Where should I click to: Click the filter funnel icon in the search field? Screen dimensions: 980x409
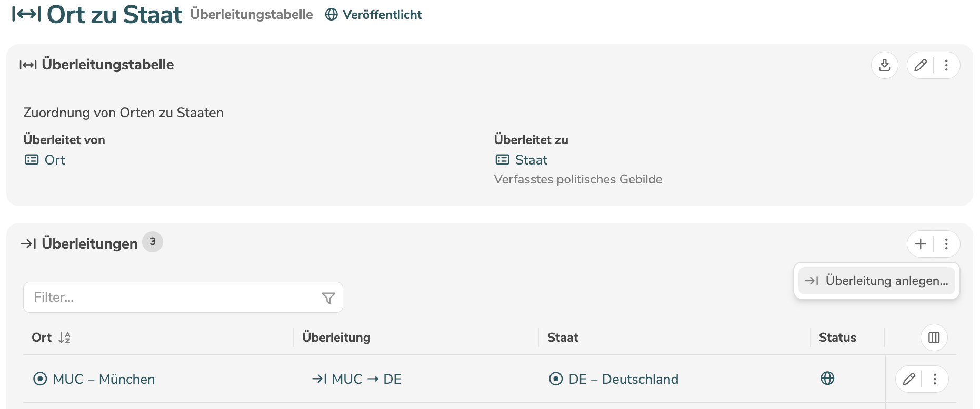328,298
